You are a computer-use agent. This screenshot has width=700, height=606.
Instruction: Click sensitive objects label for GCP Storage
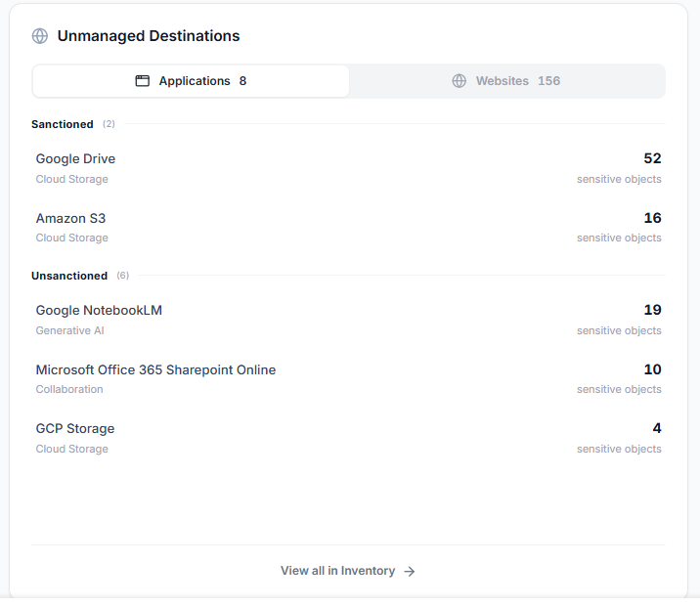pos(619,449)
